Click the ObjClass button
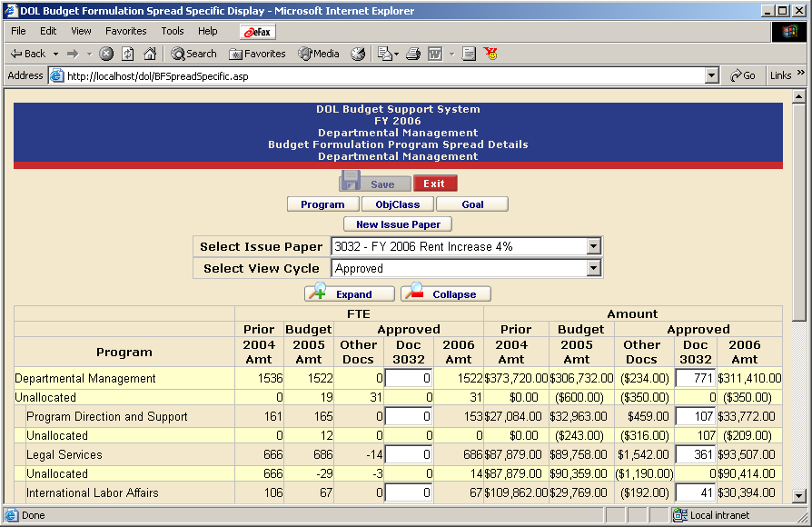The image size is (812, 527). [398, 204]
